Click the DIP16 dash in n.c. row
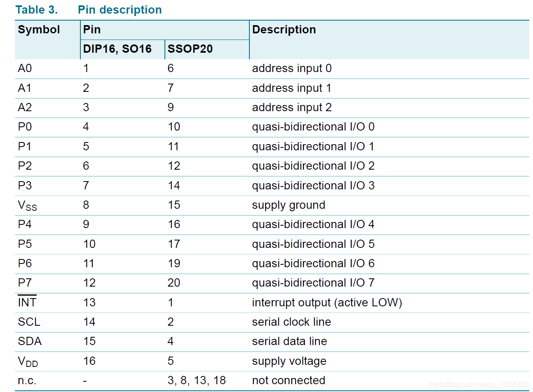533x392 pixels. pyautogui.click(x=85, y=381)
